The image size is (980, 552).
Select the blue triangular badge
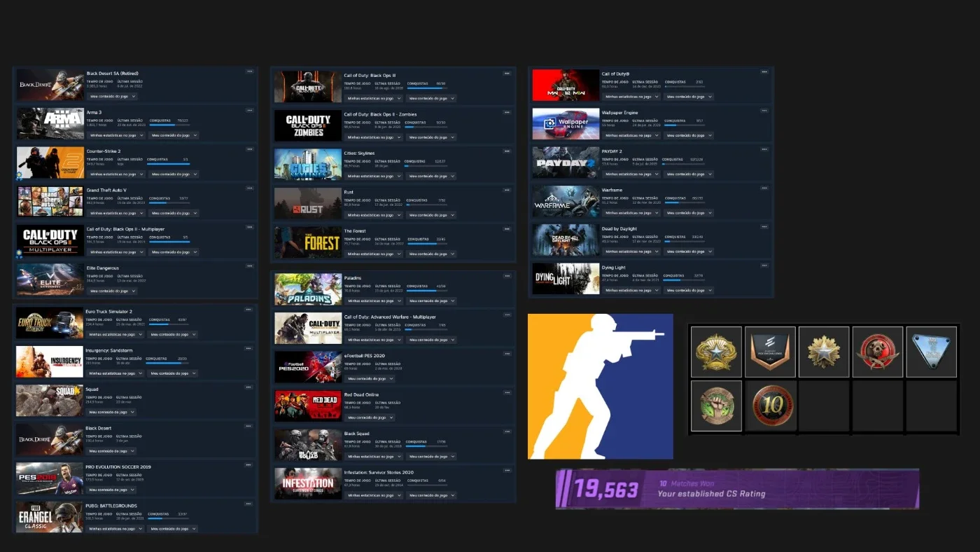932,352
